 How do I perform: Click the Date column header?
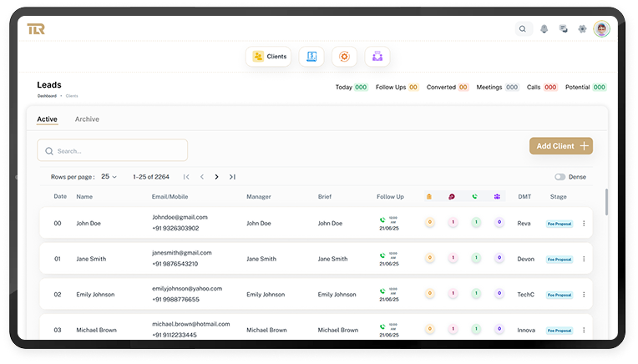point(60,196)
